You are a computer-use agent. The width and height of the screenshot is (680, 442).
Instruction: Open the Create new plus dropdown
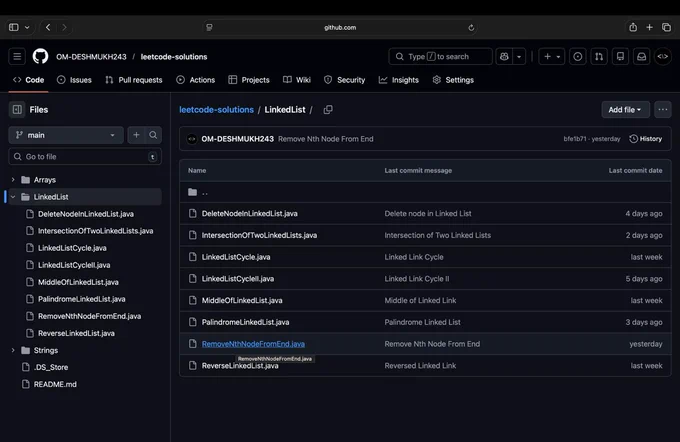pyautogui.click(x=552, y=56)
